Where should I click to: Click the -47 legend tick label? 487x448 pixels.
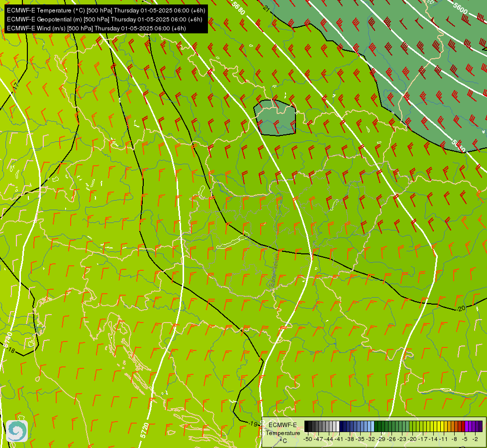(x=318, y=439)
